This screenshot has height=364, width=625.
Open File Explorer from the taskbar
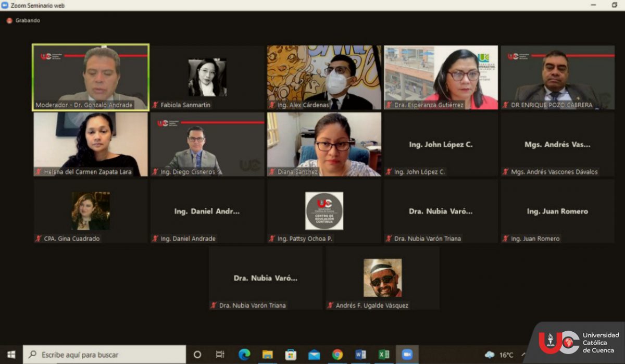coord(268,355)
